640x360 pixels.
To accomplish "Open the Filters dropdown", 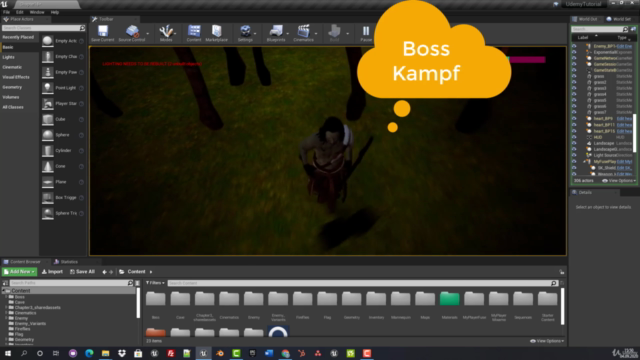I will 155,283.
